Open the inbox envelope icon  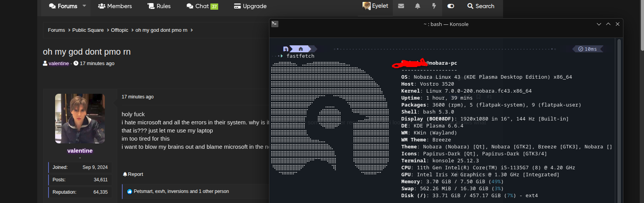pyautogui.click(x=401, y=6)
